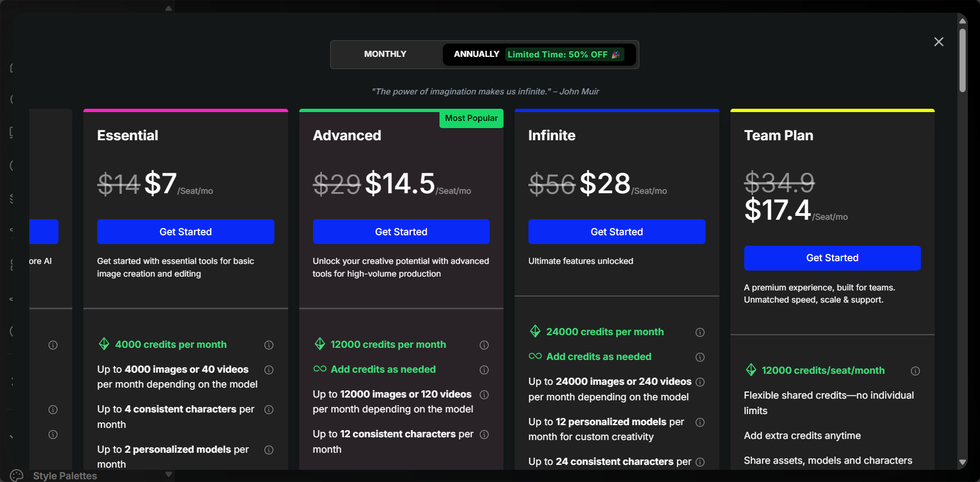Click info icon for 2 personalized models
The width and height of the screenshot is (980, 482).
click(x=269, y=450)
